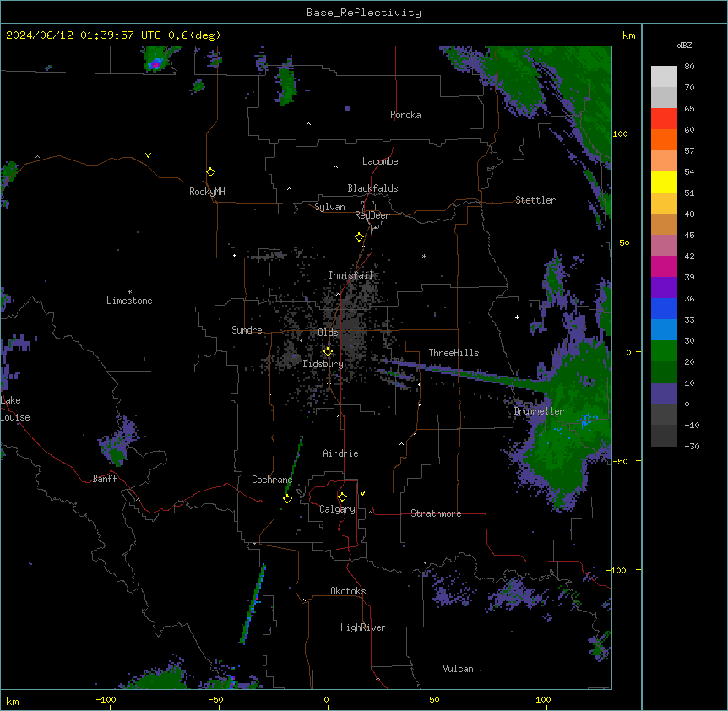Click the 0 tick on horizontal axis

(x=326, y=699)
